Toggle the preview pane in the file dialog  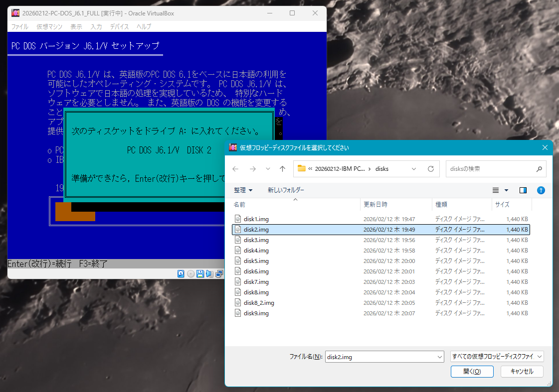(523, 190)
